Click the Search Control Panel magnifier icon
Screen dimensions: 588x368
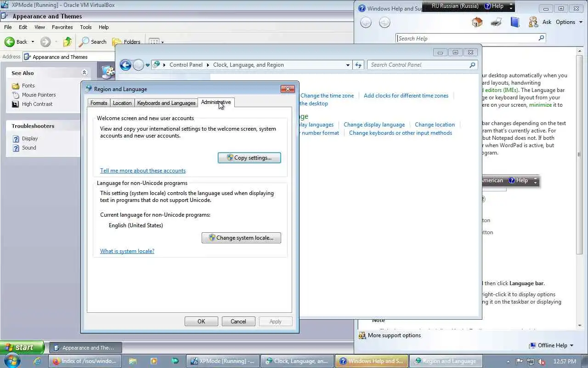coord(472,65)
